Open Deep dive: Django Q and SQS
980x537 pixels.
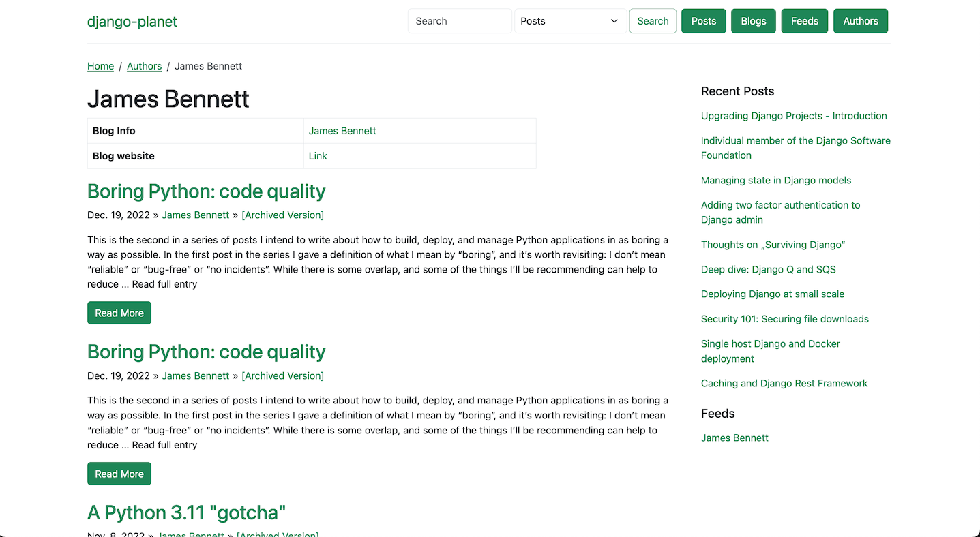tap(768, 269)
